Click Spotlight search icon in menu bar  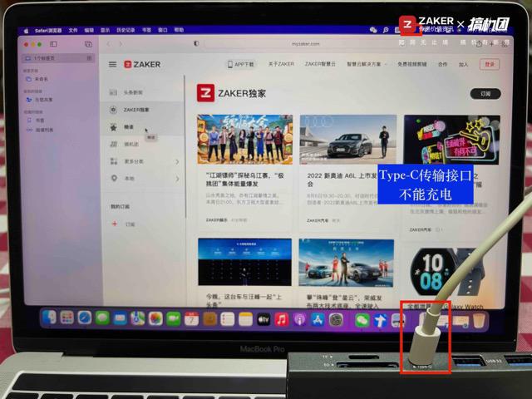click(x=386, y=30)
